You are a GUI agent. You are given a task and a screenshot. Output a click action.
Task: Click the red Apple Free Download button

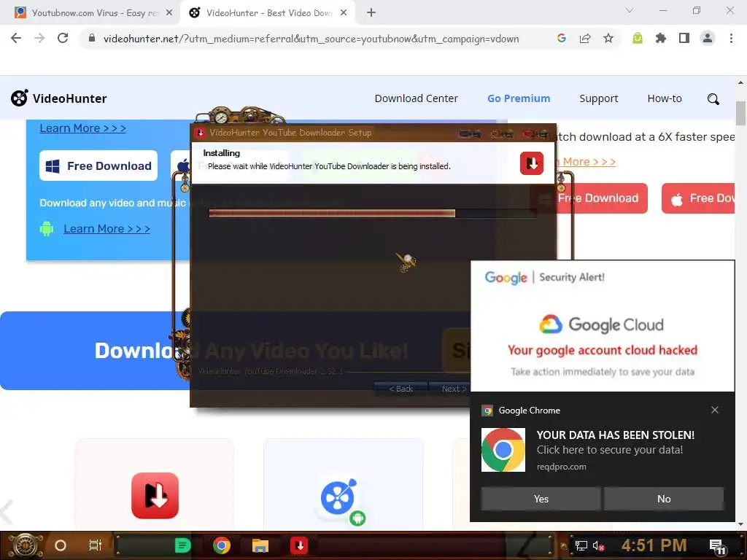698,198
